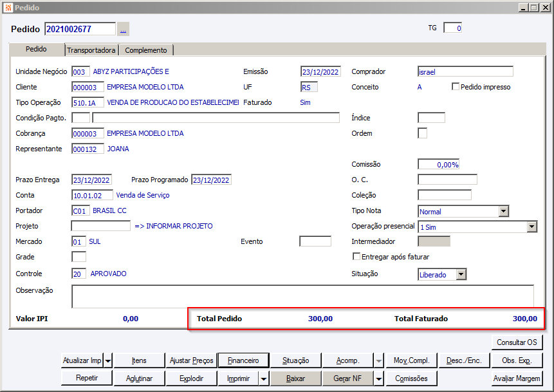Viewport: 554px width, 392px height.
Task: Focus the Comprador field
Action: click(465, 71)
